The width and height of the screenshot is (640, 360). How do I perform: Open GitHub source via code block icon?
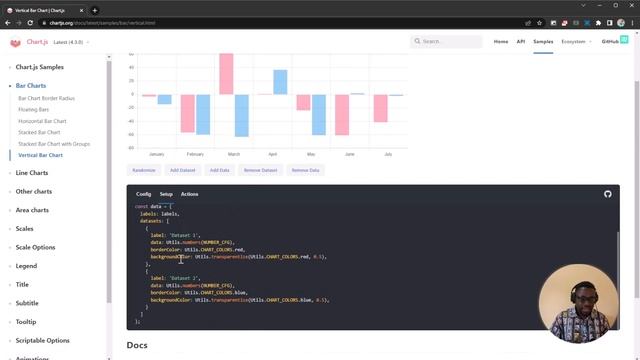click(x=608, y=194)
